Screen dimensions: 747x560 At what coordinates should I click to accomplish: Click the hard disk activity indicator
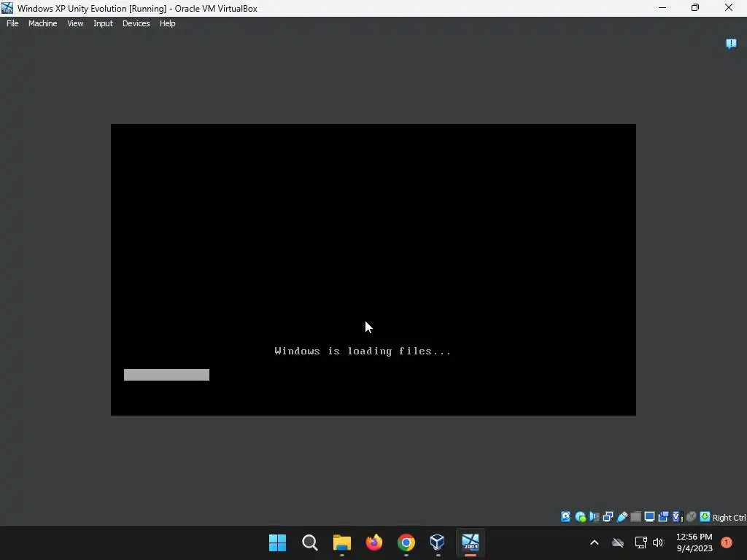coord(565,517)
